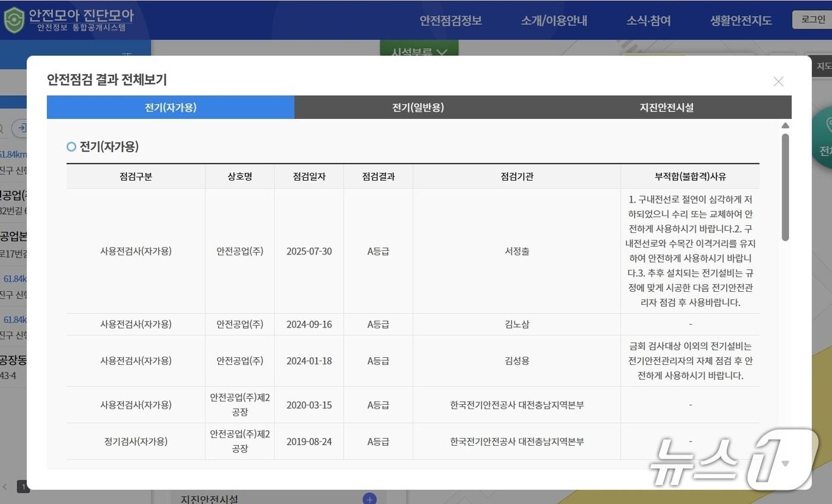Click the arrow navigation icon beside the search icon
832x504 pixels.
click(x=22, y=128)
